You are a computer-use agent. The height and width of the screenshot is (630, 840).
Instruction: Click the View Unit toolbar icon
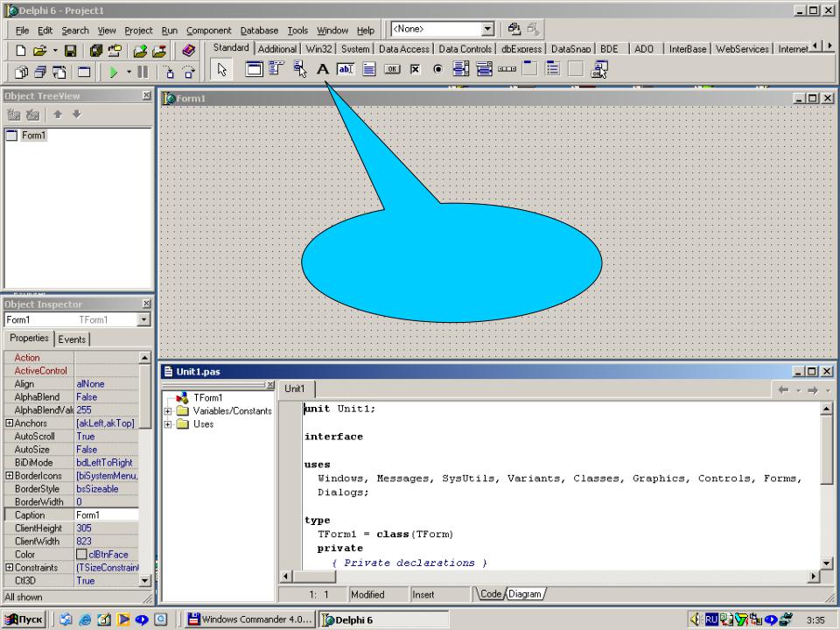[x=21, y=72]
